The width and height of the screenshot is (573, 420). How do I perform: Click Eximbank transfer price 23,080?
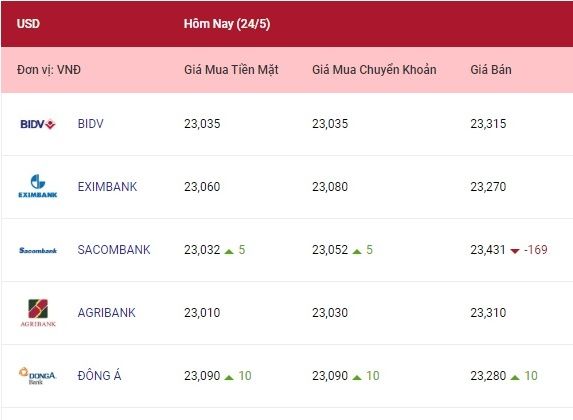[x=330, y=187]
